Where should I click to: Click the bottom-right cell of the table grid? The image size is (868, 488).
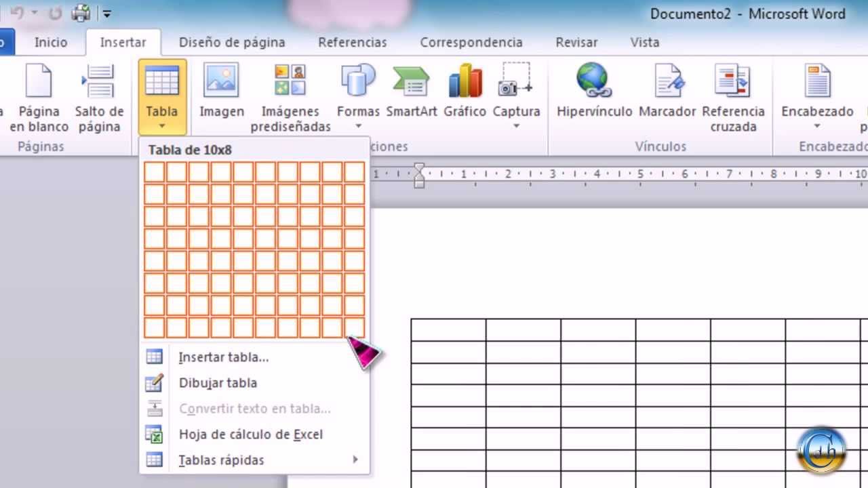(354, 328)
